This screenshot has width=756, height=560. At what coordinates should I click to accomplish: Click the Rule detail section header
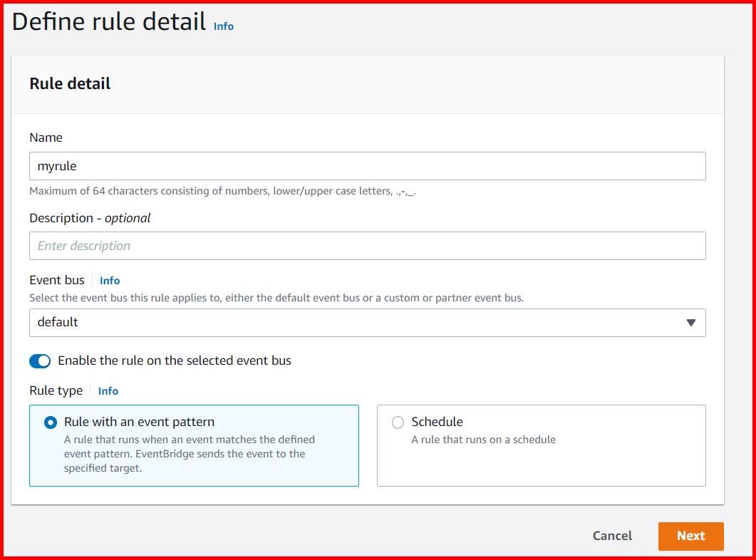(x=69, y=83)
